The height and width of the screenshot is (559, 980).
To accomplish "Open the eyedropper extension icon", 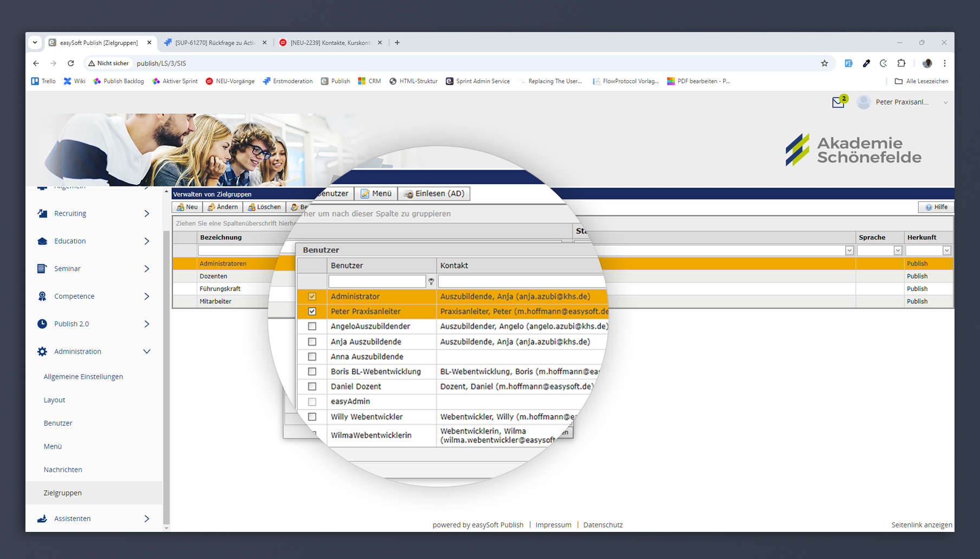I will 866,63.
